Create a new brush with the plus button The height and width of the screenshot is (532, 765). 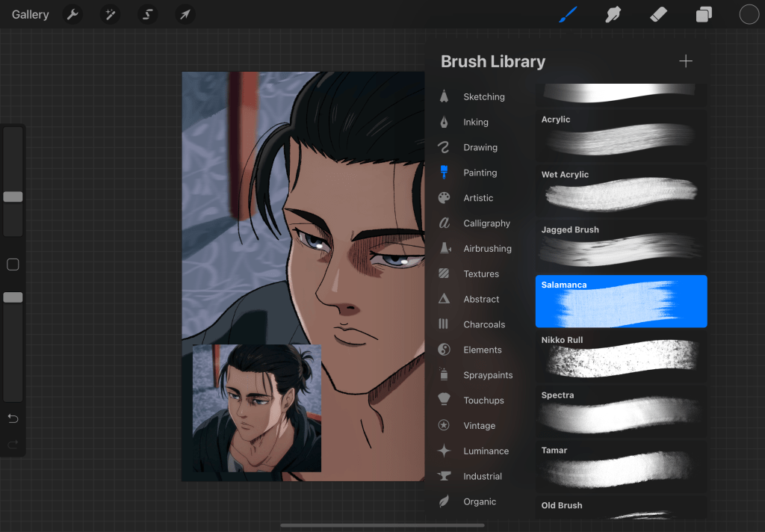click(x=685, y=61)
